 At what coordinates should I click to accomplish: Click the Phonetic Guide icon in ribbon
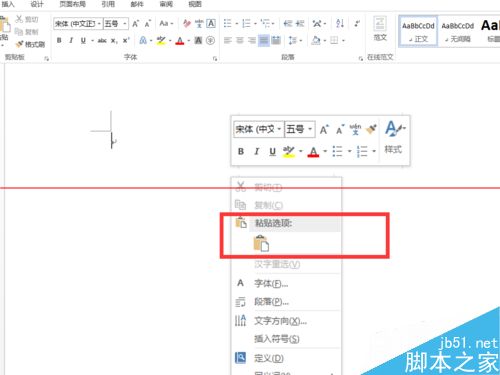click(x=199, y=23)
